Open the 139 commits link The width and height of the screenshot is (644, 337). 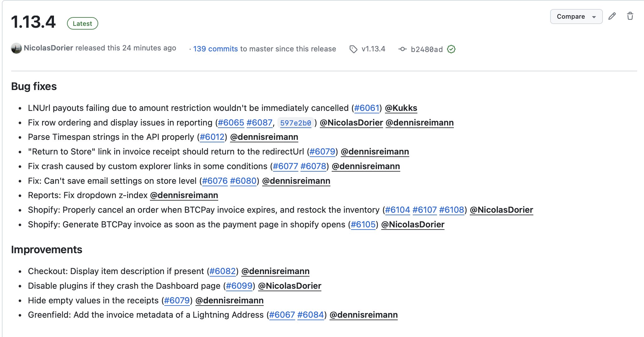(215, 49)
